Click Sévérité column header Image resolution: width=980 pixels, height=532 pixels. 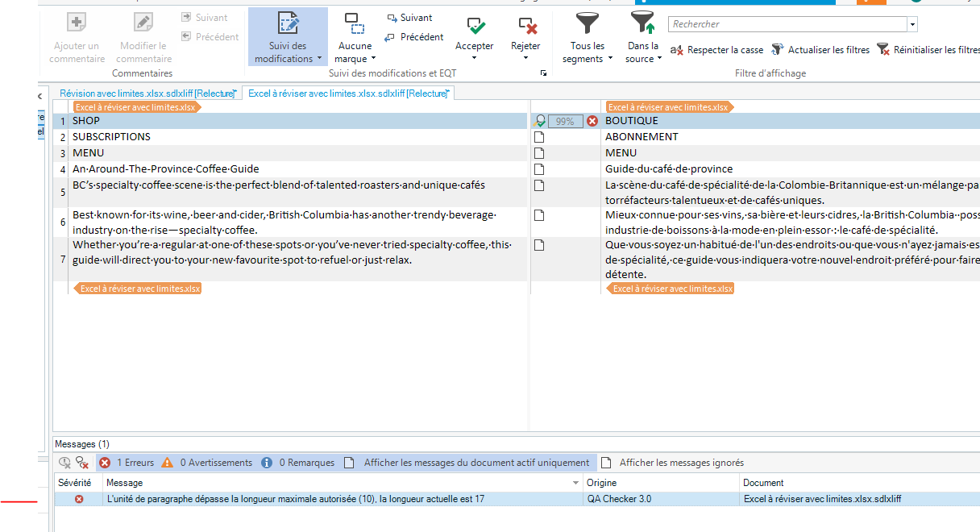pos(78,483)
